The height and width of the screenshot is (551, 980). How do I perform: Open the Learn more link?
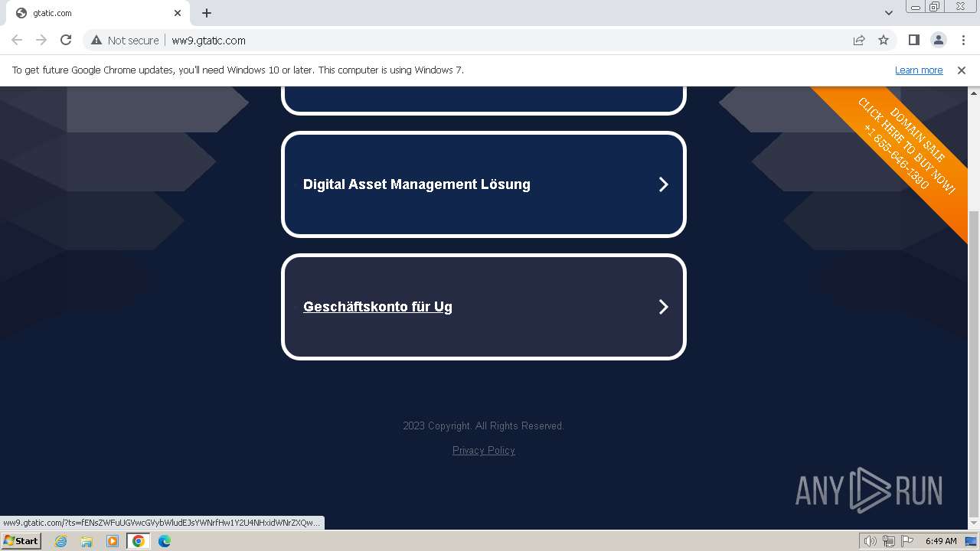click(x=919, y=70)
